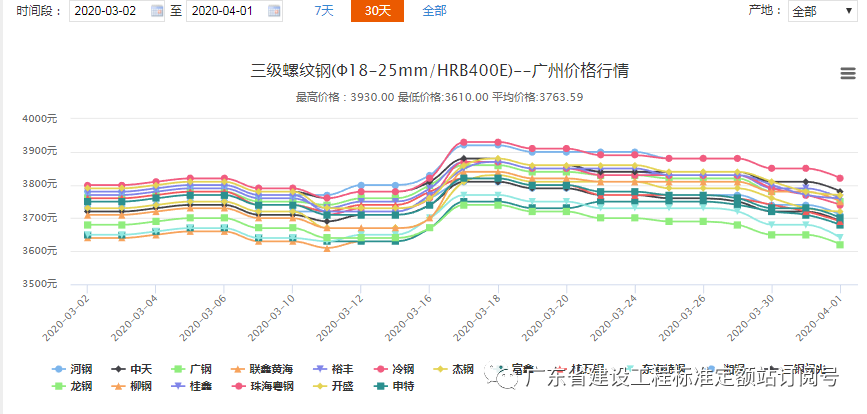Hide the 珠海粤钢 legend series
The width and height of the screenshot is (867, 414).
coord(262,386)
